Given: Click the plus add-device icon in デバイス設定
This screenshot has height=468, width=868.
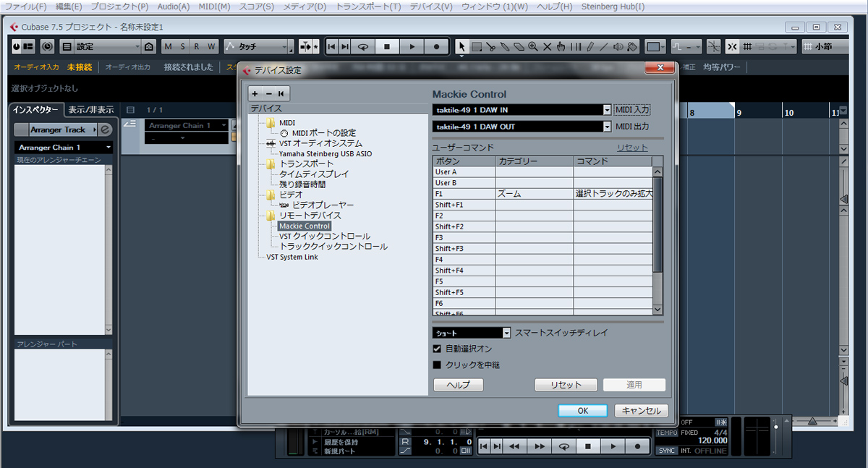Looking at the screenshot, I should [x=255, y=93].
